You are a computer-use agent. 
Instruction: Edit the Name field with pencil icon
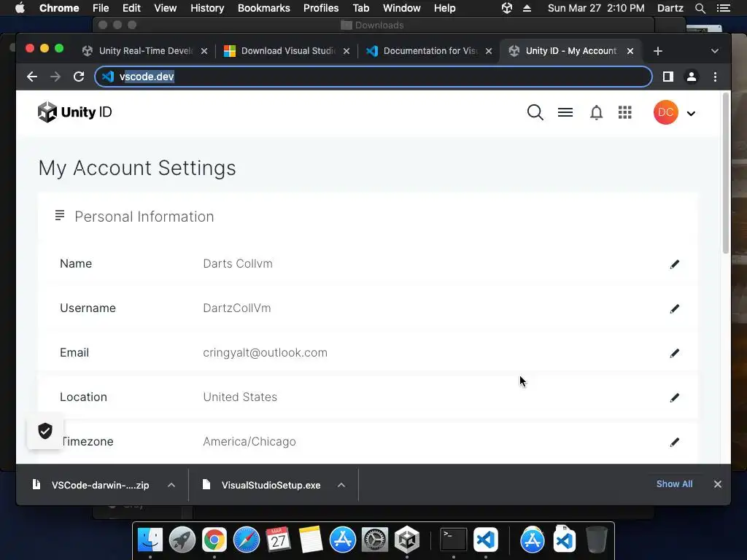[x=674, y=264]
